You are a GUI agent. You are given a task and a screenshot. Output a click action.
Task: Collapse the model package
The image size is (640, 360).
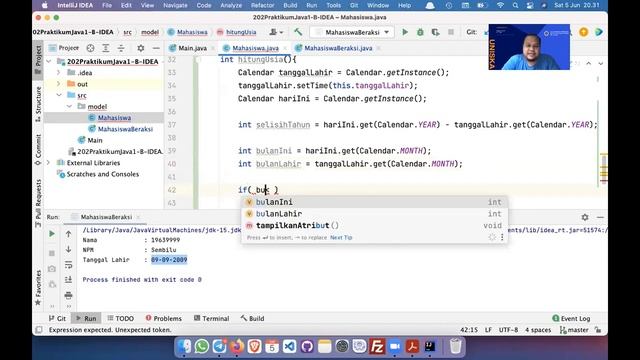69,106
